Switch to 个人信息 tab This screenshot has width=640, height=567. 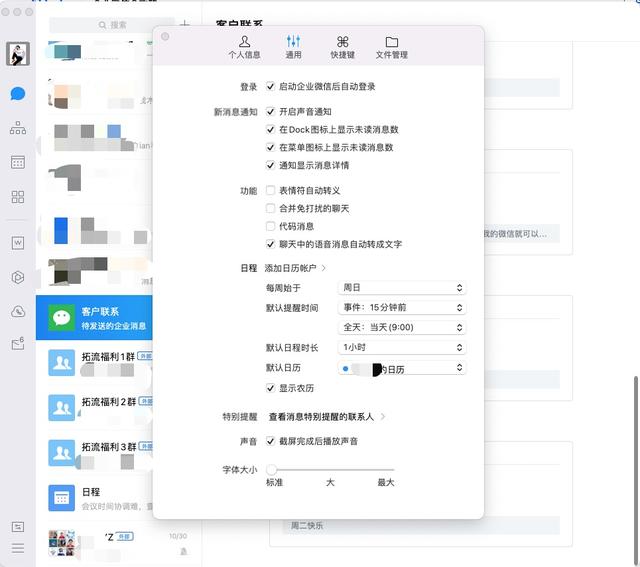pos(244,47)
